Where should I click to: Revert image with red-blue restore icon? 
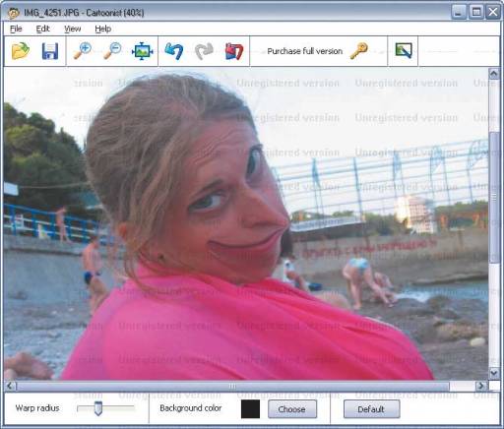(x=234, y=51)
